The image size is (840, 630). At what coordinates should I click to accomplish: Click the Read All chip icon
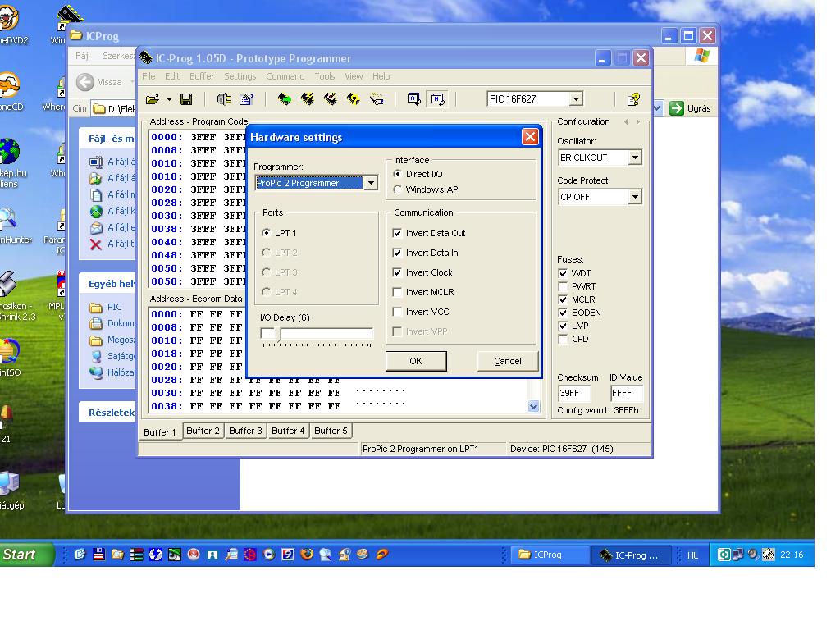pos(285,99)
